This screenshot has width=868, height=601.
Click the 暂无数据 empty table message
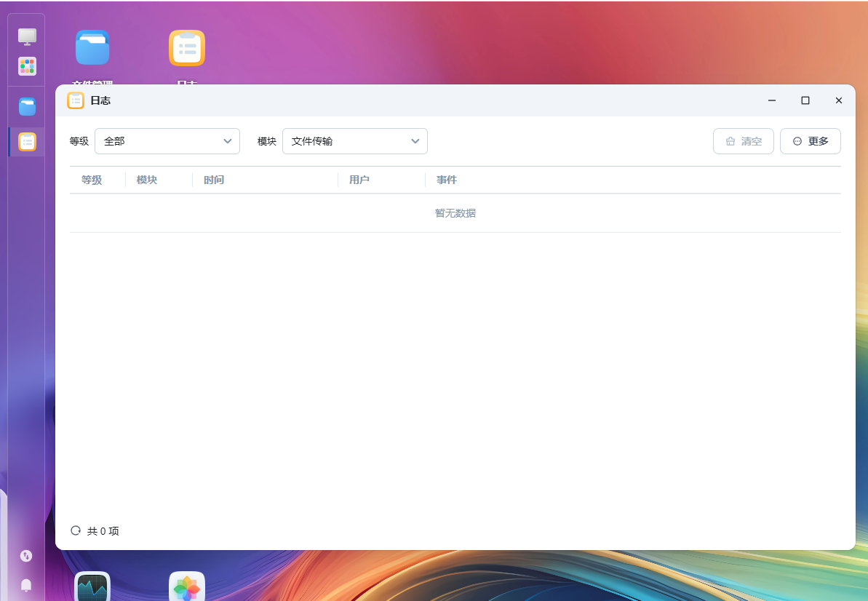[x=455, y=213]
